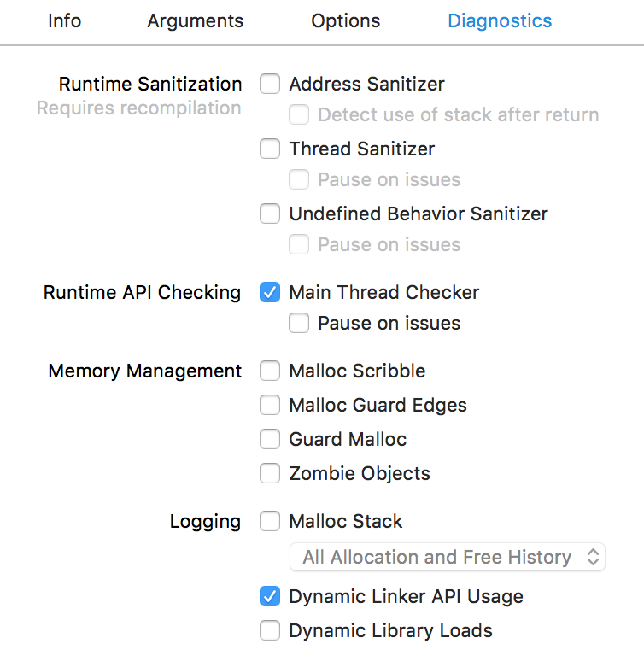The image size is (644, 661).
Task: Uncheck Main Thread Checker
Action: 270,292
